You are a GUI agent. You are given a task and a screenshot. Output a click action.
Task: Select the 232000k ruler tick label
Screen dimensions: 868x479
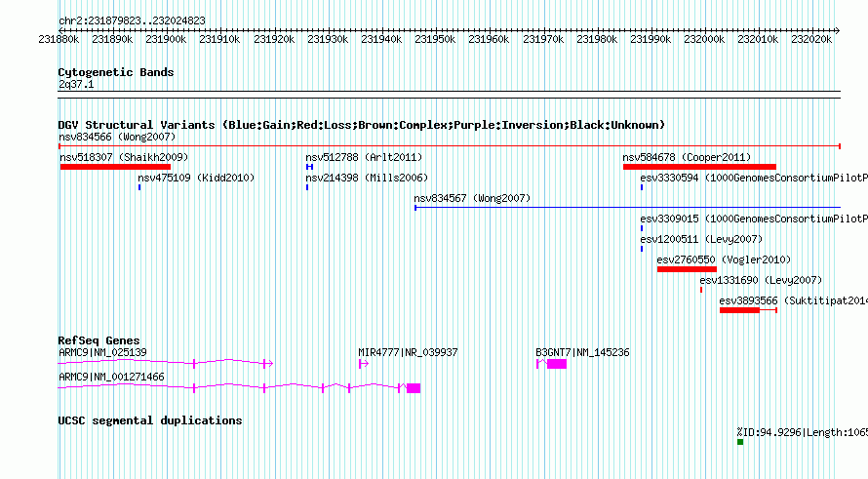tap(704, 39)
